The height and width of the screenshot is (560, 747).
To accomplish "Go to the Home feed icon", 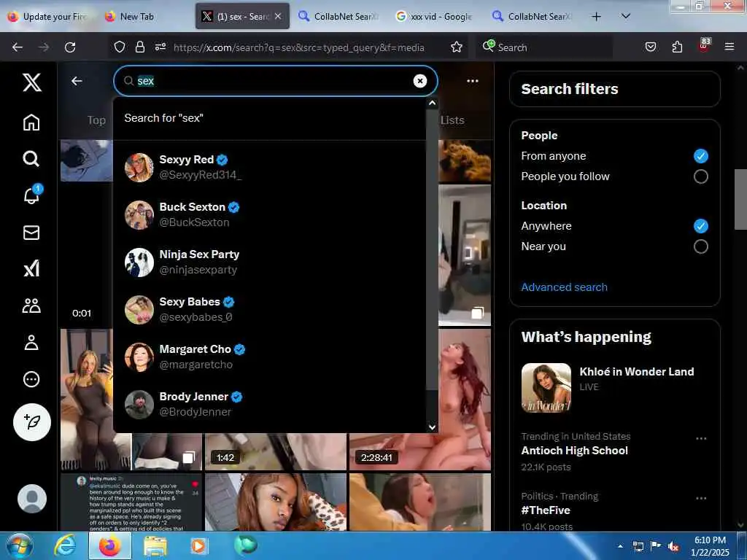I will tap(31, 122).
